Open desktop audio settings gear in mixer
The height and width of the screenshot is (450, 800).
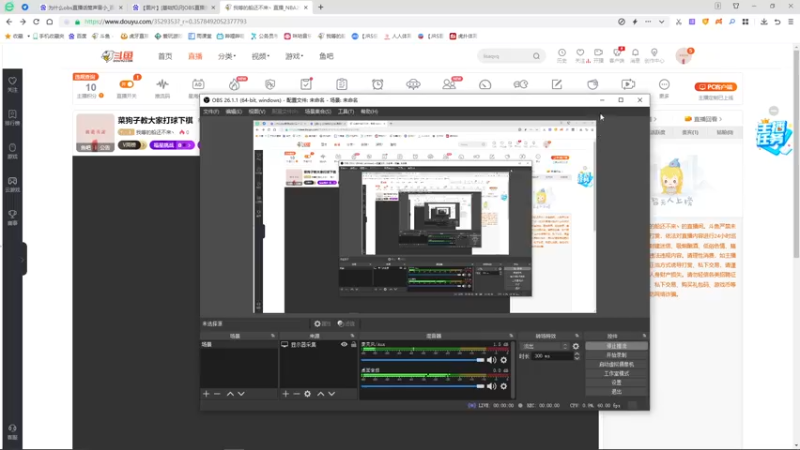tap(504, 386)
